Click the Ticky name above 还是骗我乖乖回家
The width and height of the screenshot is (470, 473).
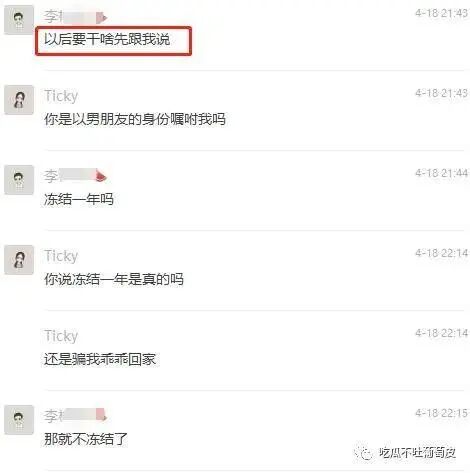61,336
